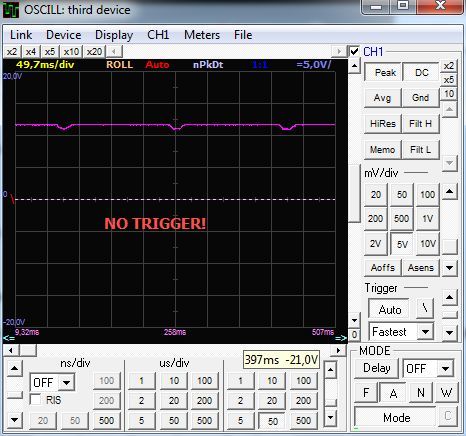The height and width of the screenshot is (436, 466).
Task: Click the horizontal scrollbar right arrow
Action: pyautogui.click(x=339, y=350)
